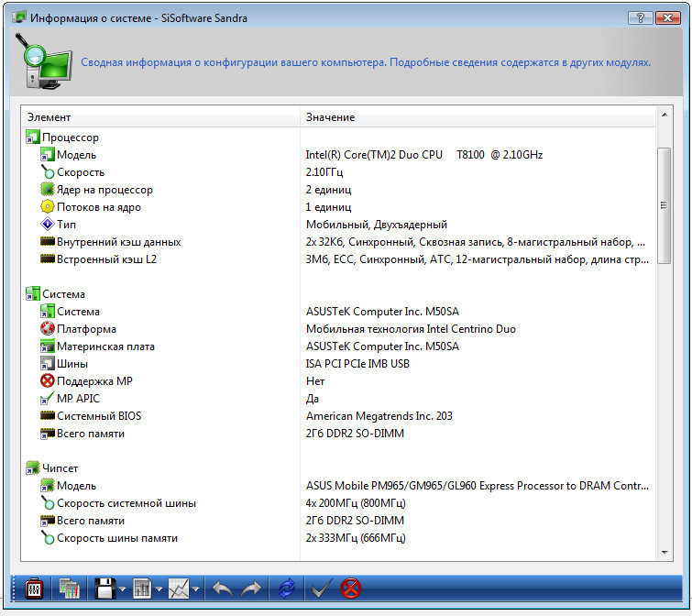Click the forward arrow in the toolbar
692x616 pixels.
[x=251, y=588]
